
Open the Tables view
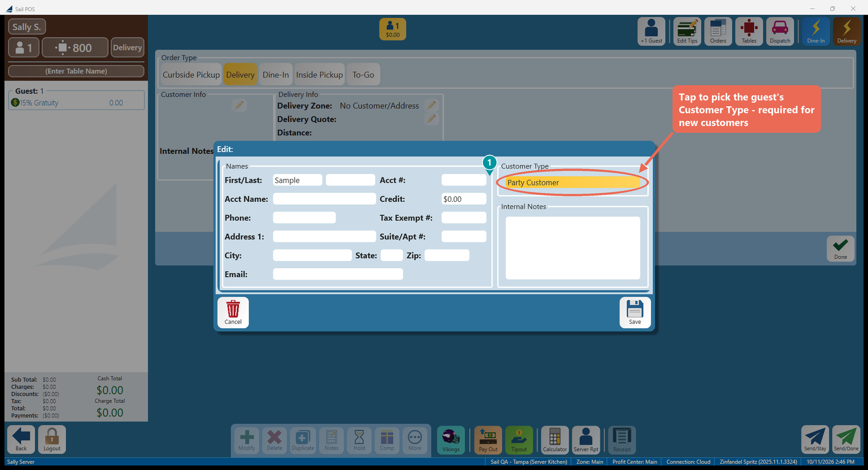[x=749, y=31]
